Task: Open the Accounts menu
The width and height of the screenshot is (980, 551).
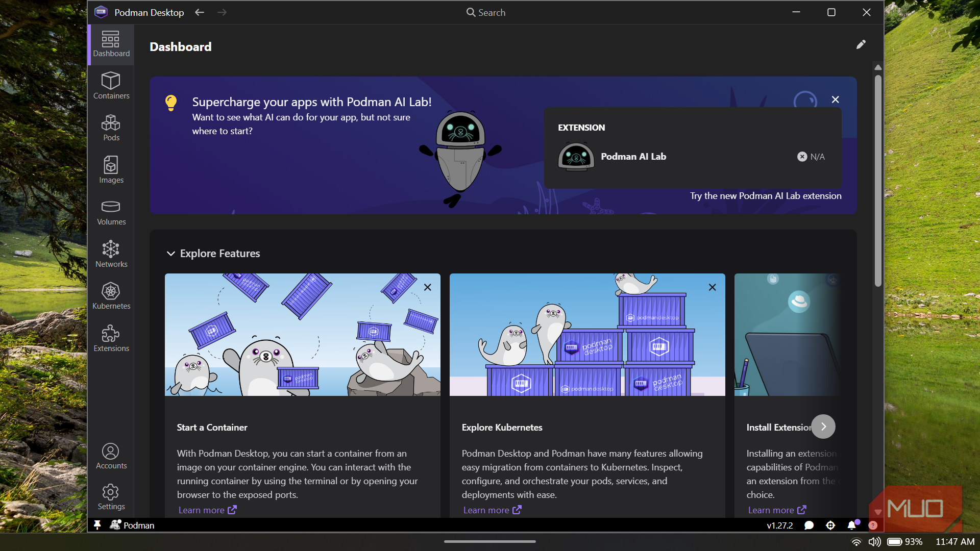Action: (111, 456)
